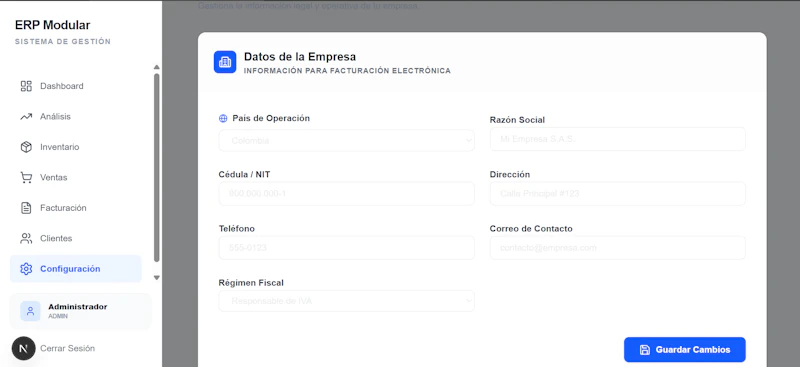Click the round N logo badge

point(23,348)
